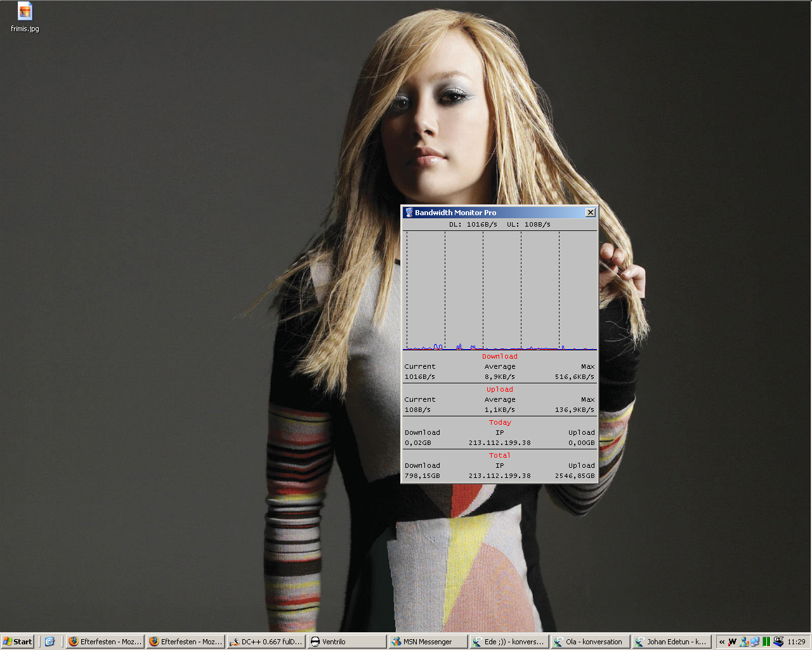Switch to first Efterfesten Mozilla window
This screenshot has height=650, width=812.
[x=105, y=642]
